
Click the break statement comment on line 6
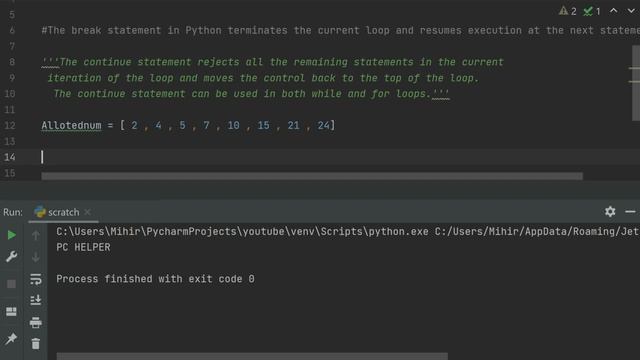pyautogui.click(x=340, y=31)
